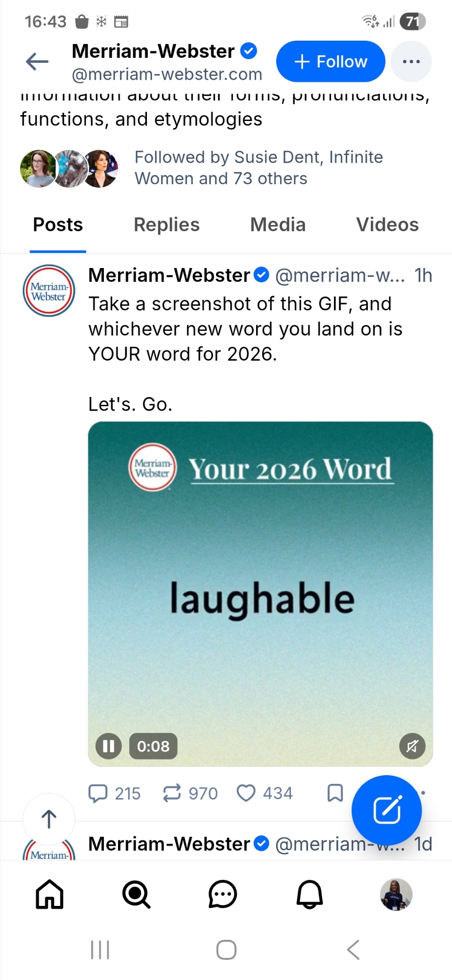This screenshot has height=980, width=452.
Task: Bookmark the 2026 word post
Action: click(x=335, y=793)
